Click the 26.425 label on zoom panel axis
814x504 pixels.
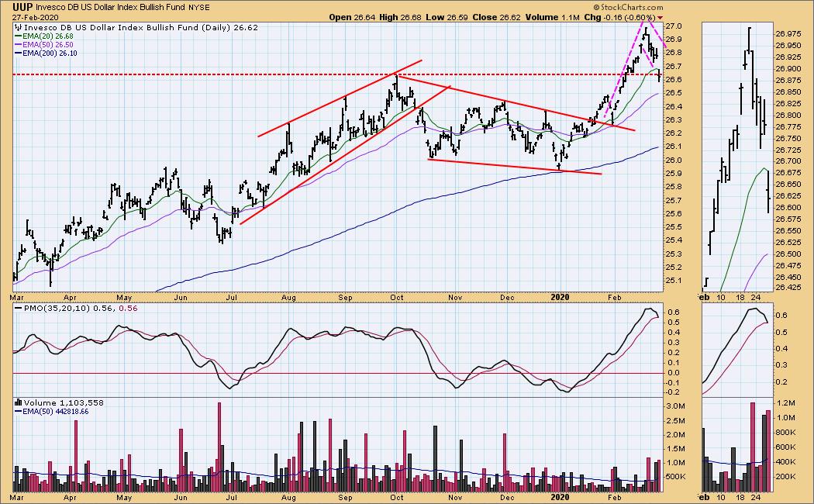click(x=788, y=287)
